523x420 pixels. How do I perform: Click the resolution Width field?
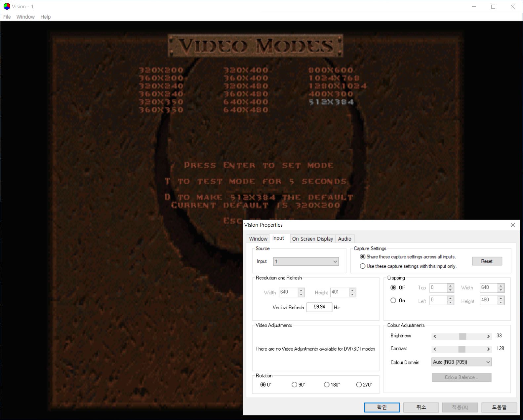[288, 292]
